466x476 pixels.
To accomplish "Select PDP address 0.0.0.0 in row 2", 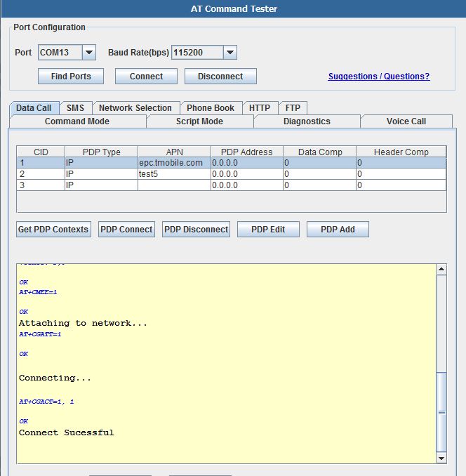I will tap(247, 174).
